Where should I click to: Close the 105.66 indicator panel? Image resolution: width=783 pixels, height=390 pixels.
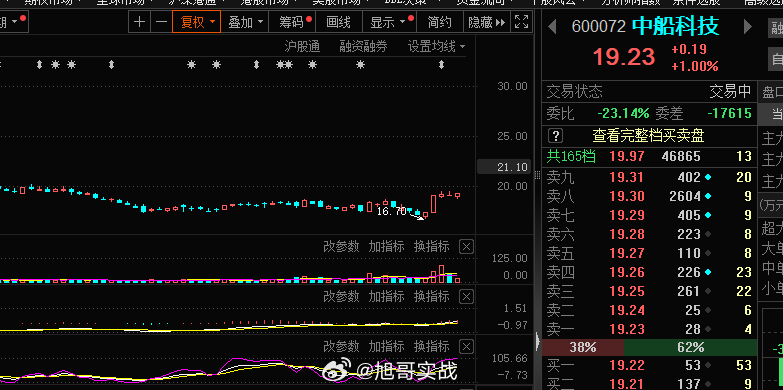pos(466,346)
